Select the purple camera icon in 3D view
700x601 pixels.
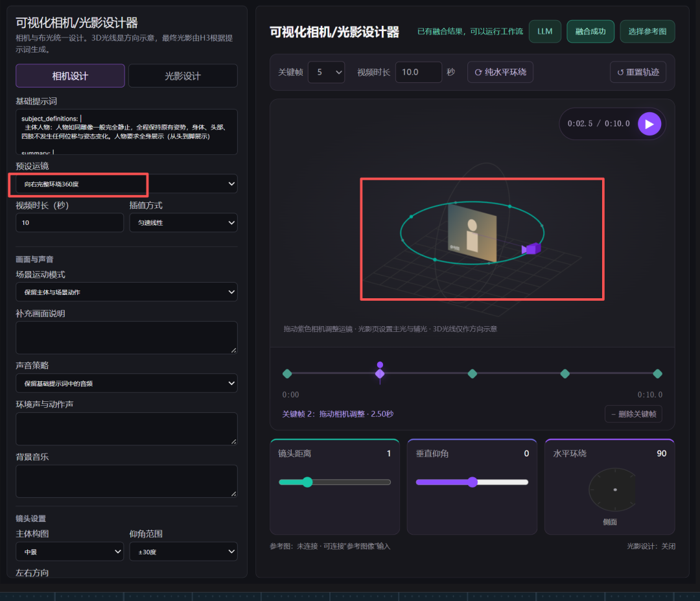coord(531,249)
